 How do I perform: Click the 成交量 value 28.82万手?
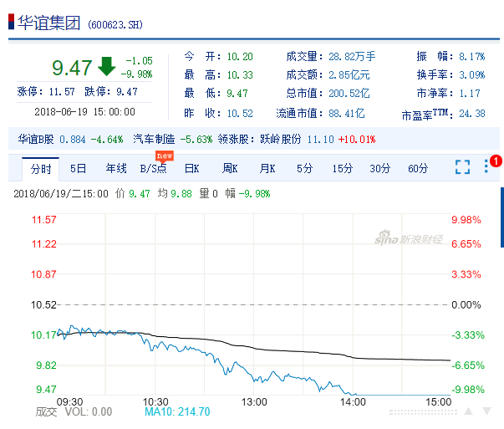click(x=352, y=57)
